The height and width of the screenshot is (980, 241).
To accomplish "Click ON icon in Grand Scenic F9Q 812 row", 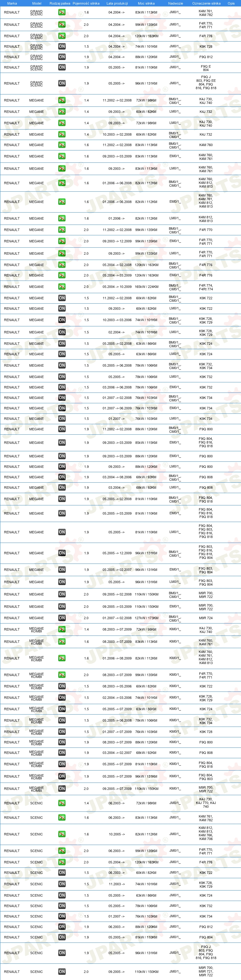I will 62,57.
